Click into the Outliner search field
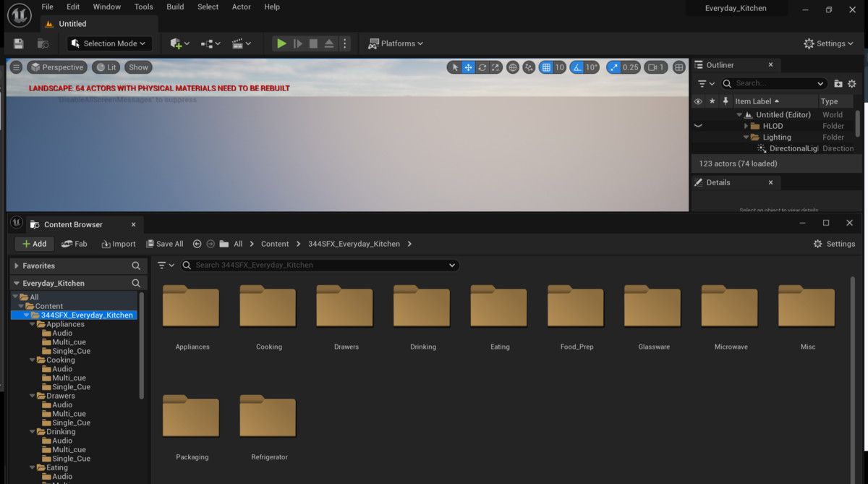 coord(774,83)
